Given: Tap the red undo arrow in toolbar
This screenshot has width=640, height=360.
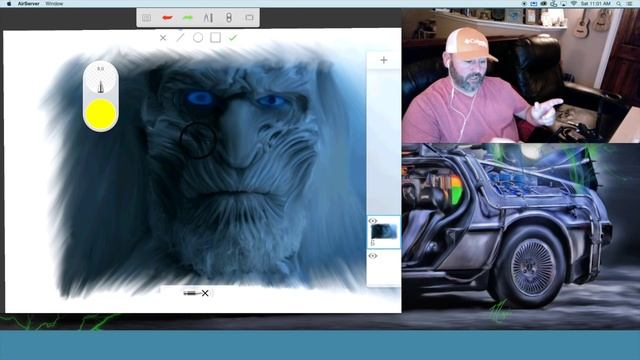Looking at the screenshot, I should (x=167, y=18).
